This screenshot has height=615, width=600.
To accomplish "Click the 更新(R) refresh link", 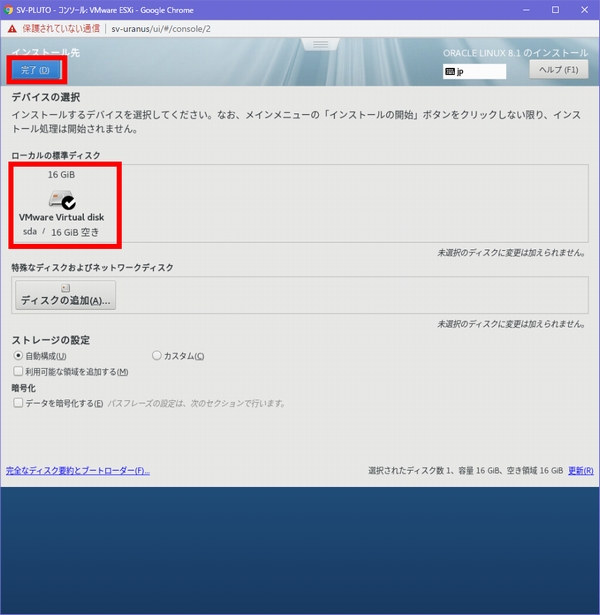I will pos(581,470).
